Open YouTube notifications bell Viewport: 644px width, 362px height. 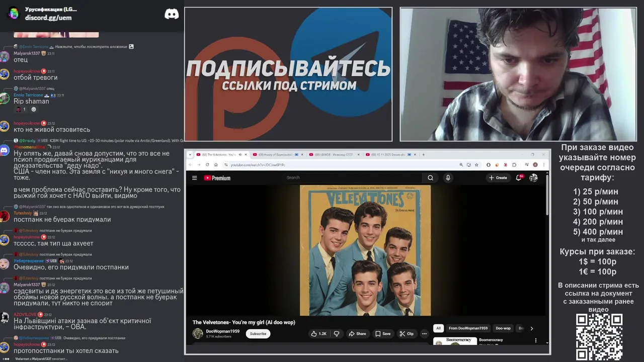click(x=519, y=177)
